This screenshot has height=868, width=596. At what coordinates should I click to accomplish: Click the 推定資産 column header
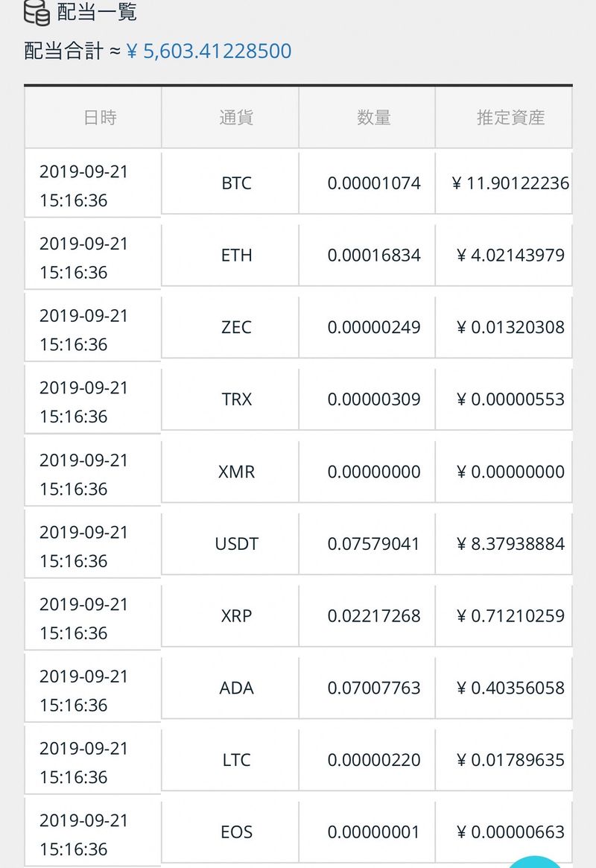coord(511,118)
